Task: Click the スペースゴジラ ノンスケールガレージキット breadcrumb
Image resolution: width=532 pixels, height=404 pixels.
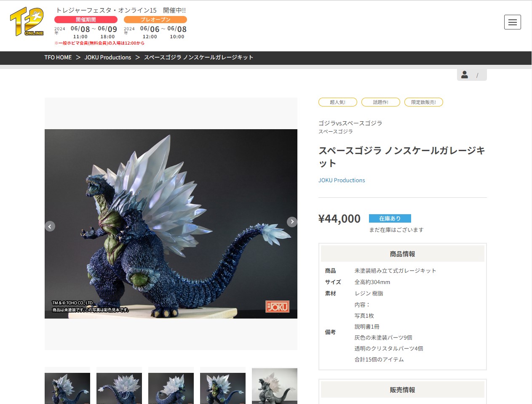Action: (x=198, y=57)
